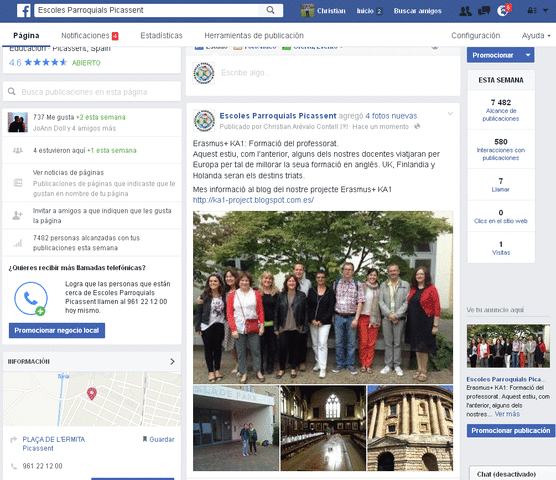The width and height of the screenshot is (556, 480).
Task: Open Escoles Parroquials Picassent post author link
Action: click(x=278, y=116)
